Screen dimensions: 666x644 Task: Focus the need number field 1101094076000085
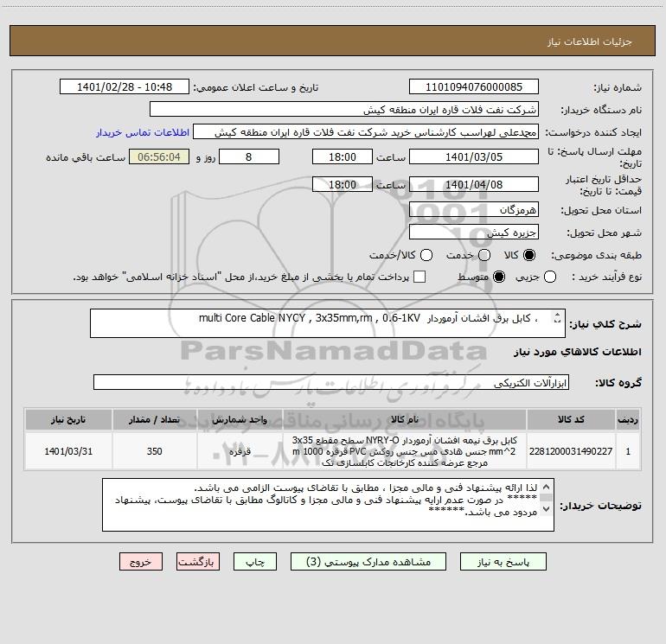tap(474, 87)
